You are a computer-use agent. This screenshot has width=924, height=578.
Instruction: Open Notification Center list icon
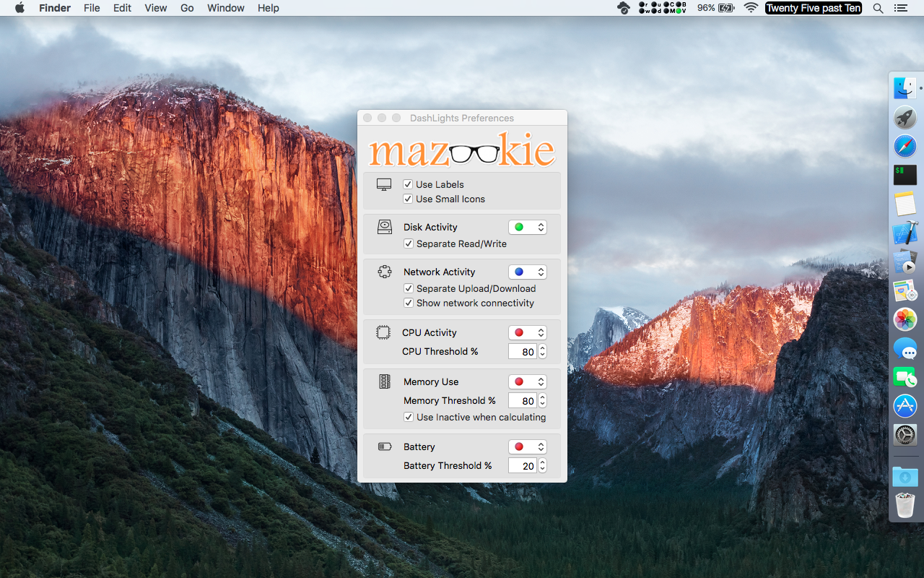[x=900, y=8]
